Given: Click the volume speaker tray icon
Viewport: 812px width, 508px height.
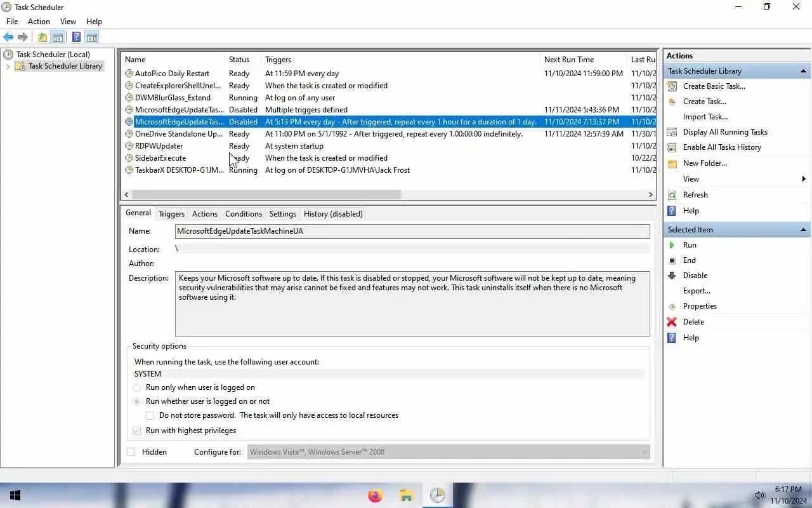Looking at the screenshot, I should (x=759, y=495).
